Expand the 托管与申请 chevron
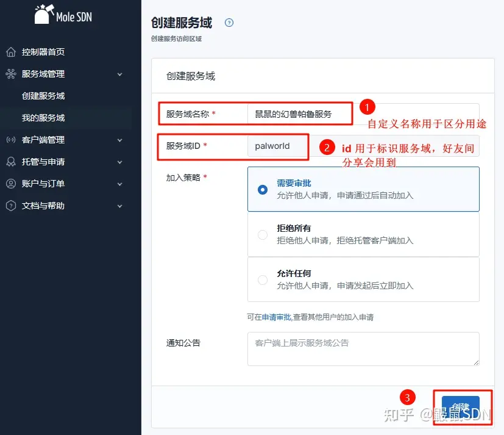Image resolution: width=504 pixels, height=435 pixels. pyautogui.click(x=119, y=162)
